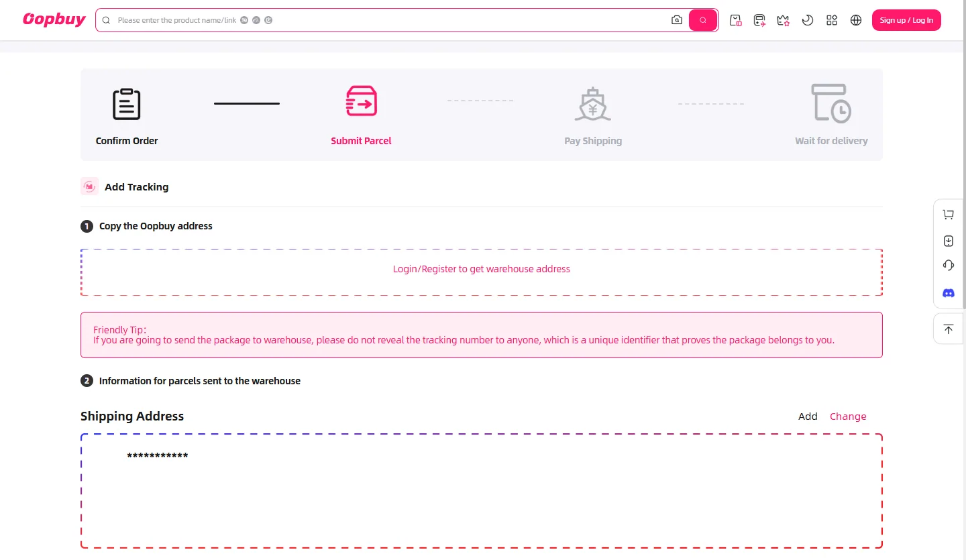966x560 pixels.
Task: Click the Add Tracking icon
Action: [90, 186]
